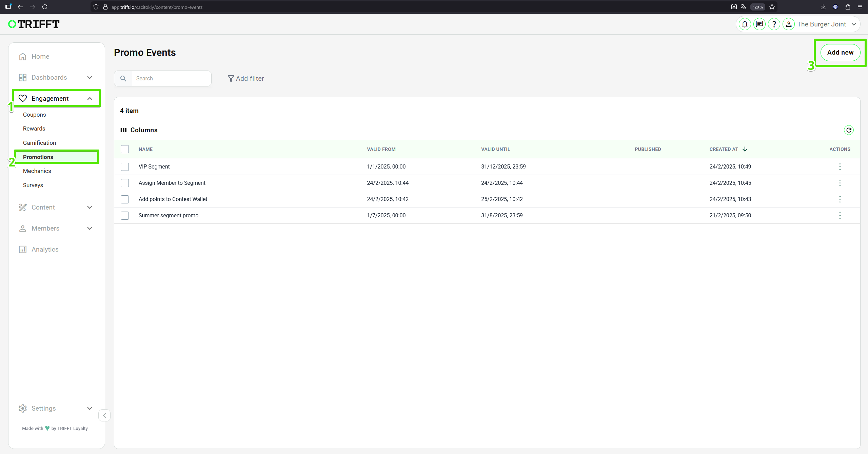Collapse the sidebar with arrow button

pos(104,415)
